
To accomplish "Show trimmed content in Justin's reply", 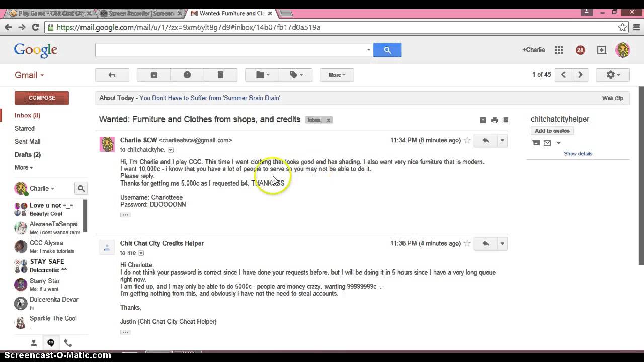I will point(125,332).
